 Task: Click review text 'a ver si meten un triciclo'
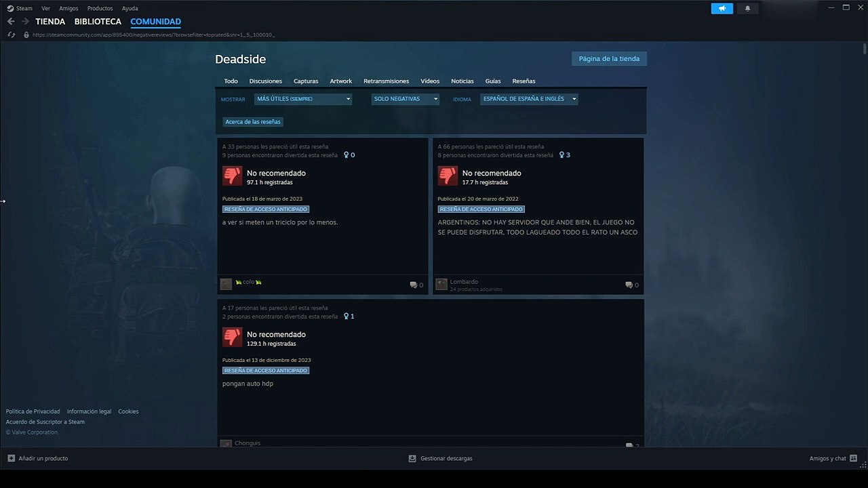coord(280,222)
